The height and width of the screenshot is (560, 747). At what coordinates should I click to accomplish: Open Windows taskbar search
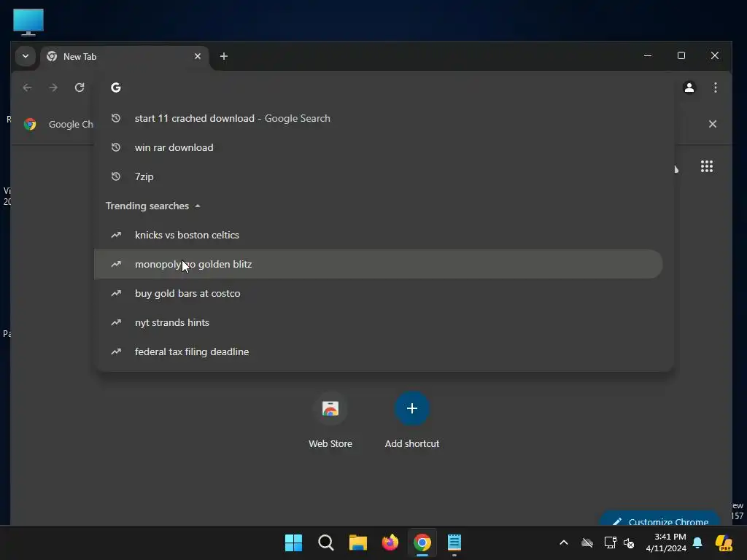tap(326, 542)
